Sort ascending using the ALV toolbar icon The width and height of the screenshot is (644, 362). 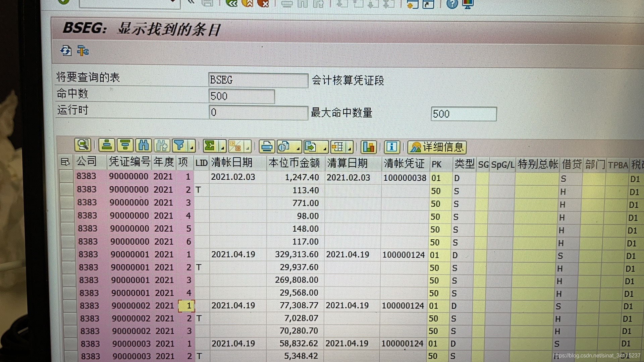tap(107, 145)
